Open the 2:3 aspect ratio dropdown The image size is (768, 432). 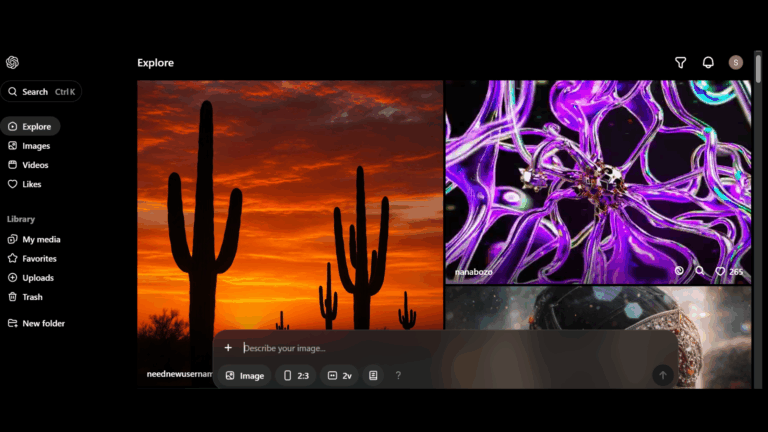coord(296,376)
